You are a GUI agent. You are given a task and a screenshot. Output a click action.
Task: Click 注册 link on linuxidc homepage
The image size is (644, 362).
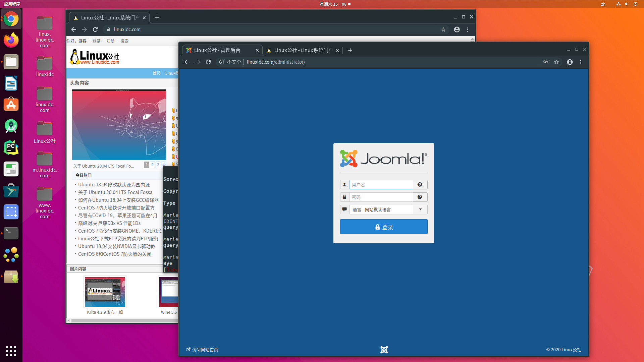click(110, 41)
